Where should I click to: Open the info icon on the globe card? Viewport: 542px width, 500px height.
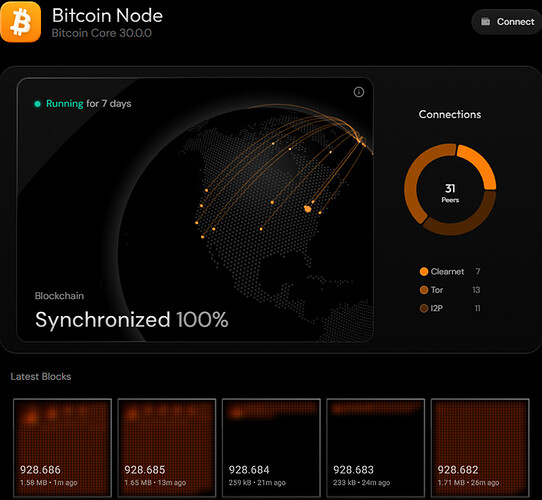[358, 92]
